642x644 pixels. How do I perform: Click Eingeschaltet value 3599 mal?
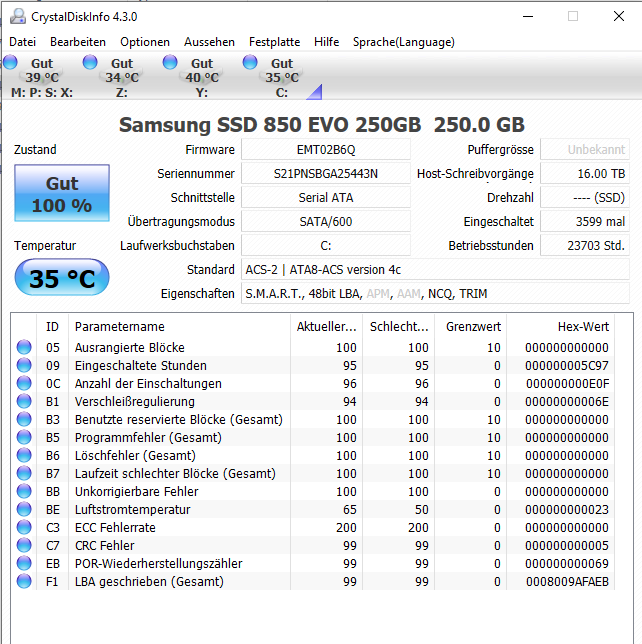(x=585, y=222)
